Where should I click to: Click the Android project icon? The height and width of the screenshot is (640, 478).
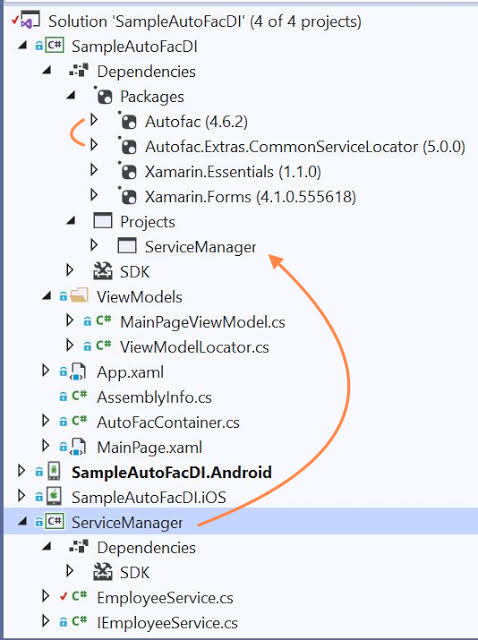coord(54,471)
